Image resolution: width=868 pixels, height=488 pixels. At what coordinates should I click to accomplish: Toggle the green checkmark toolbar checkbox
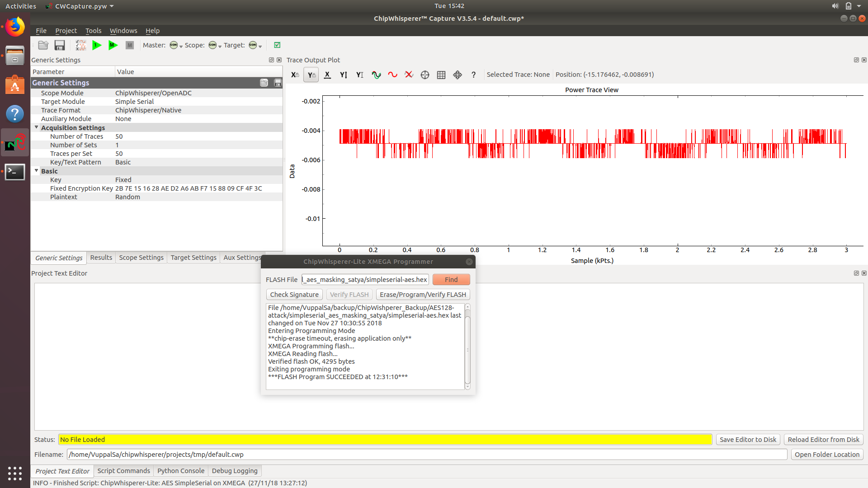point(277,45)
